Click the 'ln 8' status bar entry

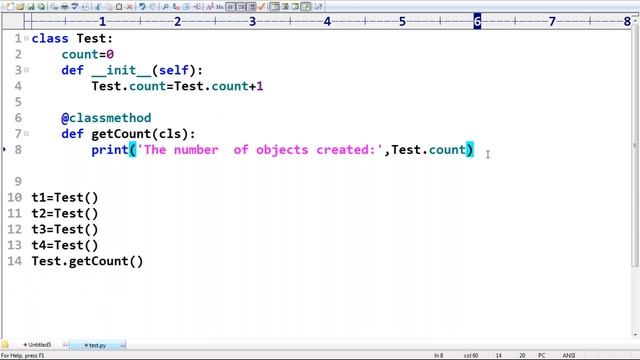tap(438, 356)
